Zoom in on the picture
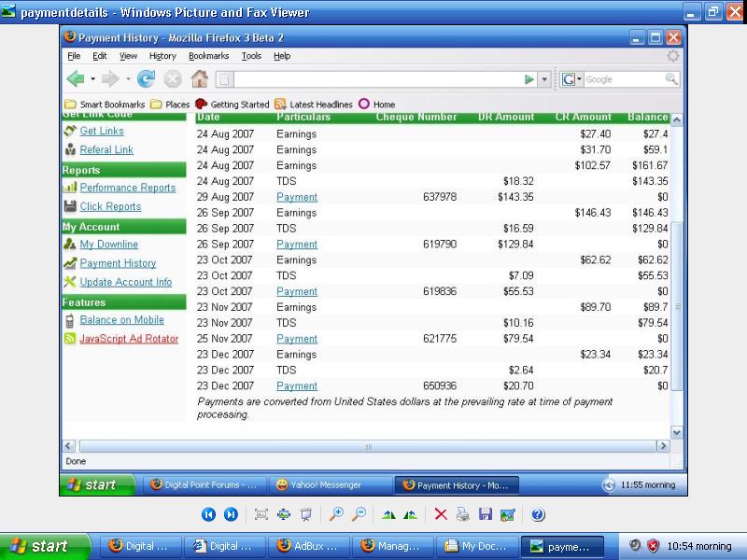The image size is (747, 560). point(336,514)
